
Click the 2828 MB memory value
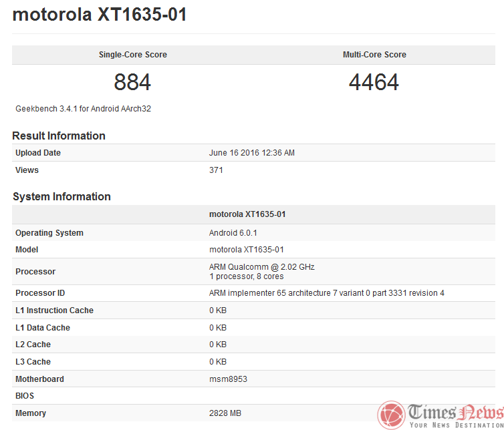225,413
